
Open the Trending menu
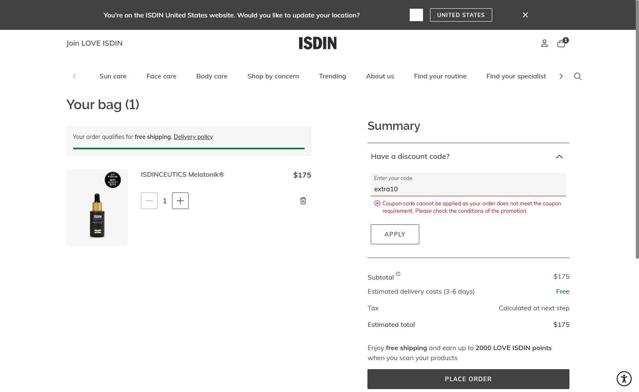(333, 76)
